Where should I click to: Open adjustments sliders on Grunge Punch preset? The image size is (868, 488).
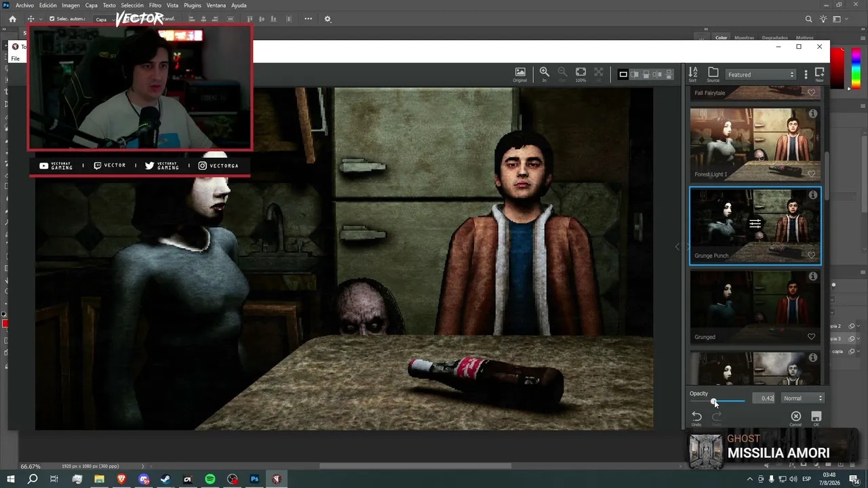tap(755, 224)
